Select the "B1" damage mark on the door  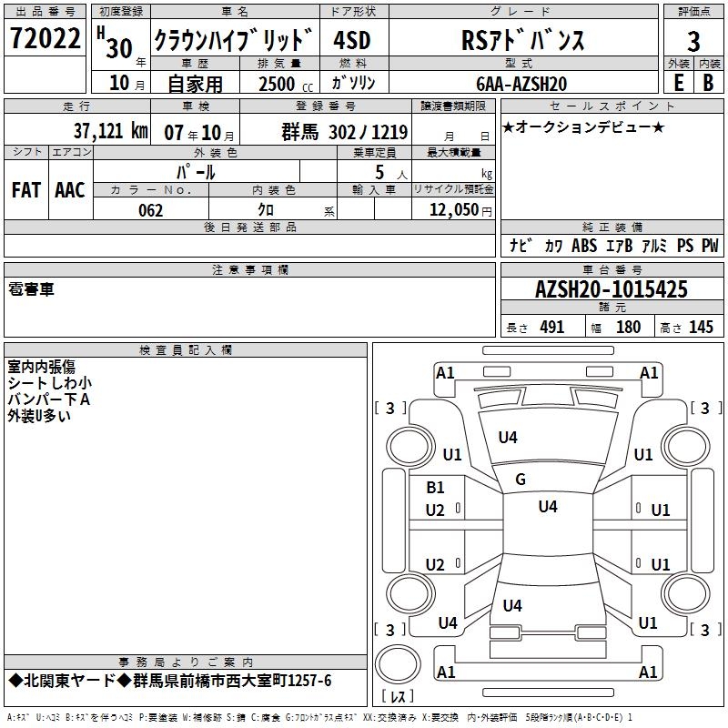435,488
